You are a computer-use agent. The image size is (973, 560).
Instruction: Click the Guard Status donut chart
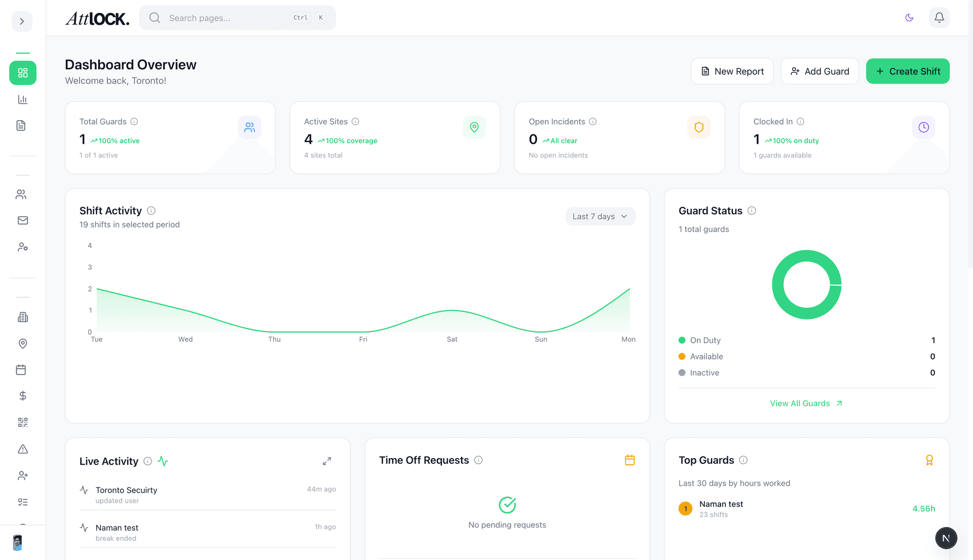tap(806, 285)
